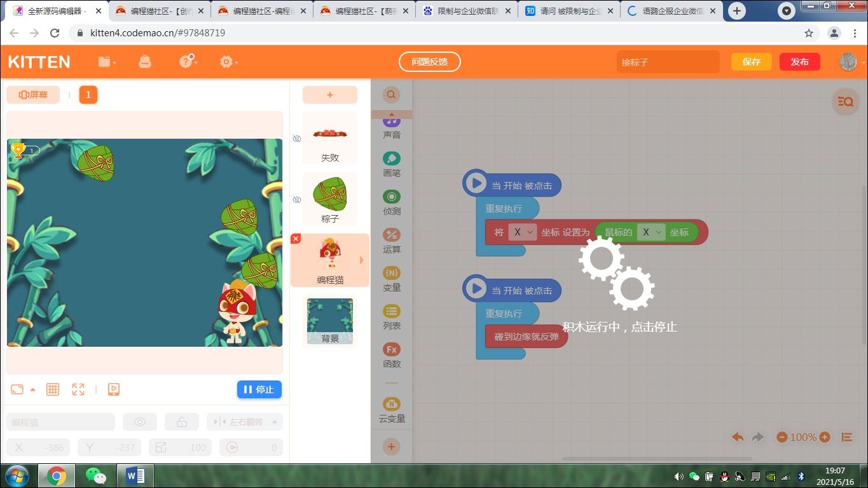This screenshot has width=868, height=488.
Task: Open the 左右翻转 flip mode dropdown
Action: [x=245, y=422]
